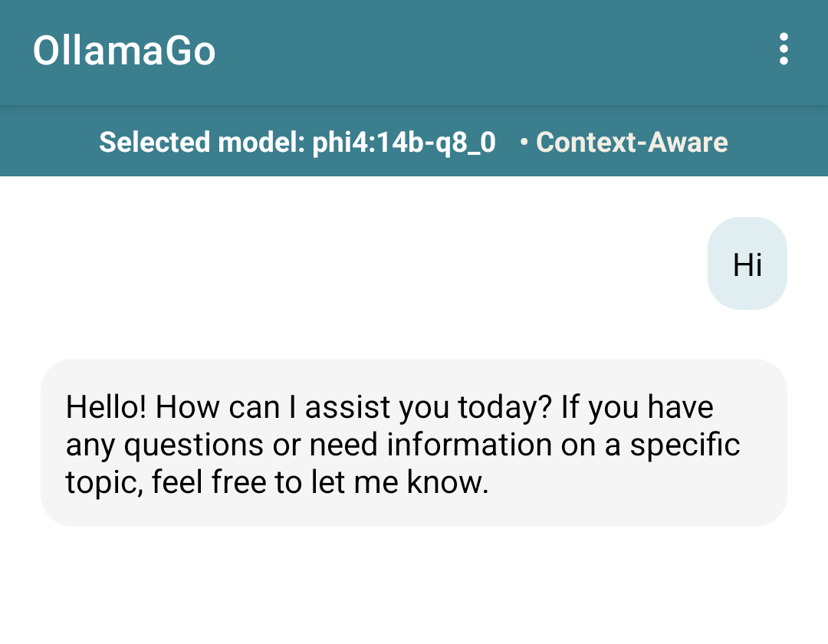Click blank space in the teal app bar
The height and width of the screenshot is (644, 828).
(x=491, y=51)
